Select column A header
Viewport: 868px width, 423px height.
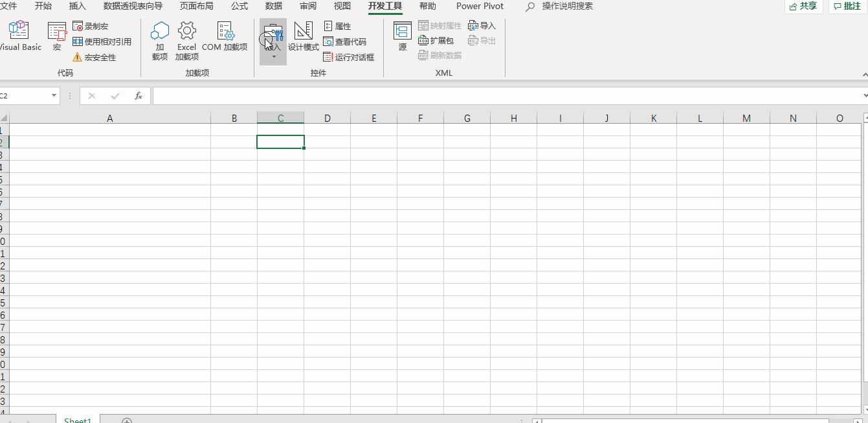[x=110, y=118]
